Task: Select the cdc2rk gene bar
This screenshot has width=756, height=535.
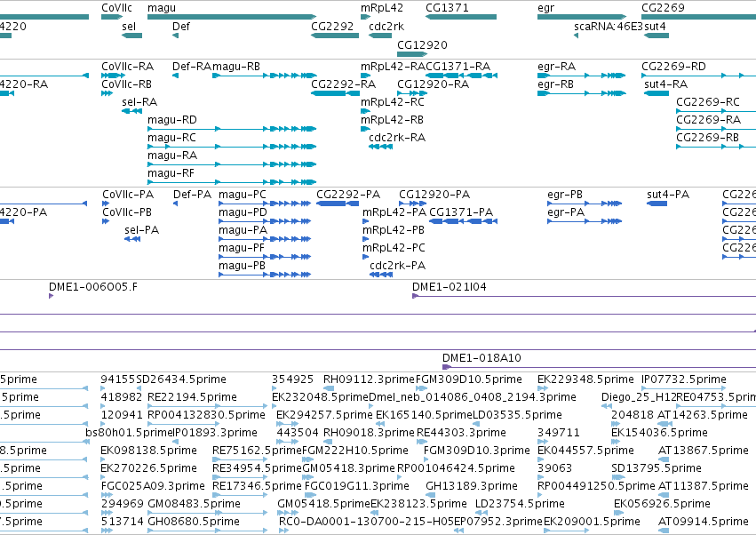Action: [x=380, y=36]
